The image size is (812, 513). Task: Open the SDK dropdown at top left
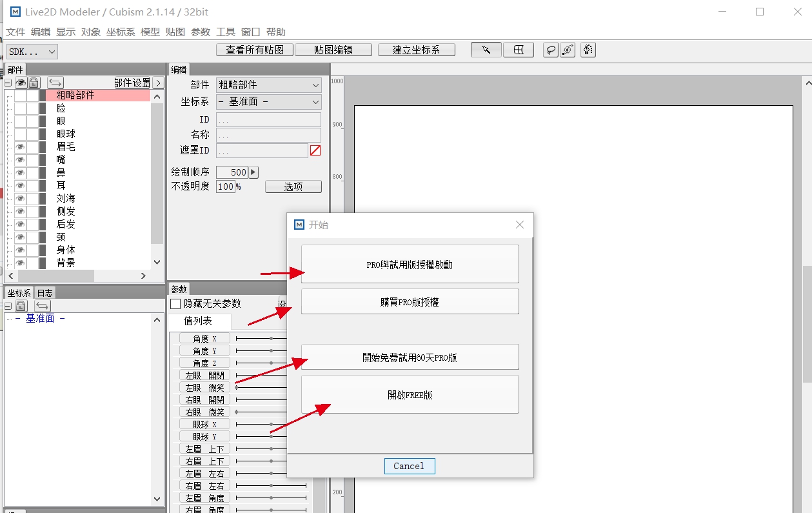click(31, 50)
